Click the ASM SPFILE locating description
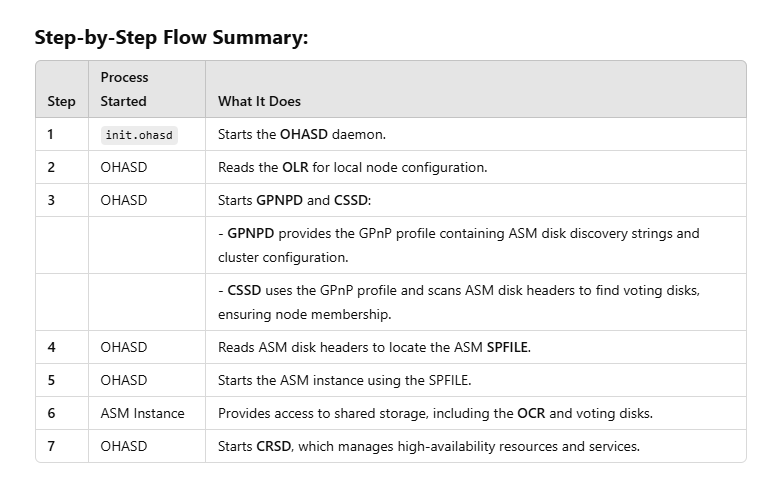 point(374,347)
